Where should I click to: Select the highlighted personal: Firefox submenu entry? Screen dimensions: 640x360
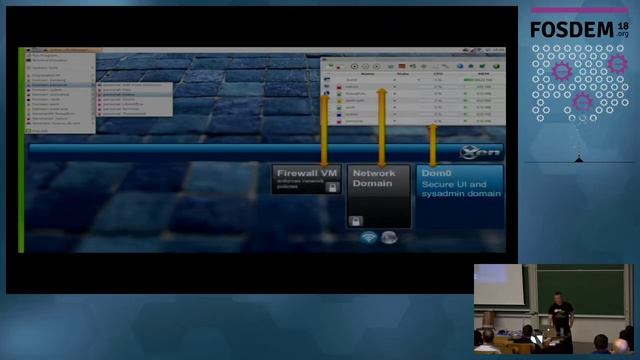tap(134, 95)
